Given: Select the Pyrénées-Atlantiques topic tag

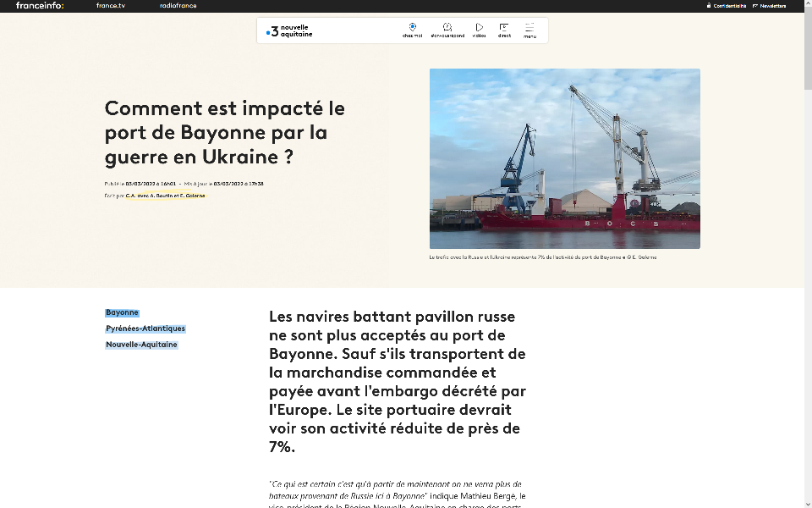Looking at the screenshot, I should click(x=145, y=329).
